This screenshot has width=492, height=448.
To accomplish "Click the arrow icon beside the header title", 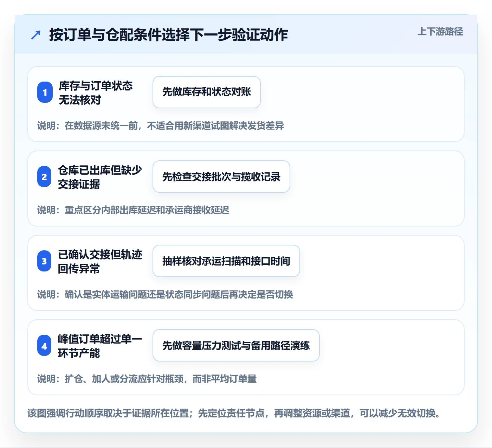I will pyautogui.click(x=36, y=35).
